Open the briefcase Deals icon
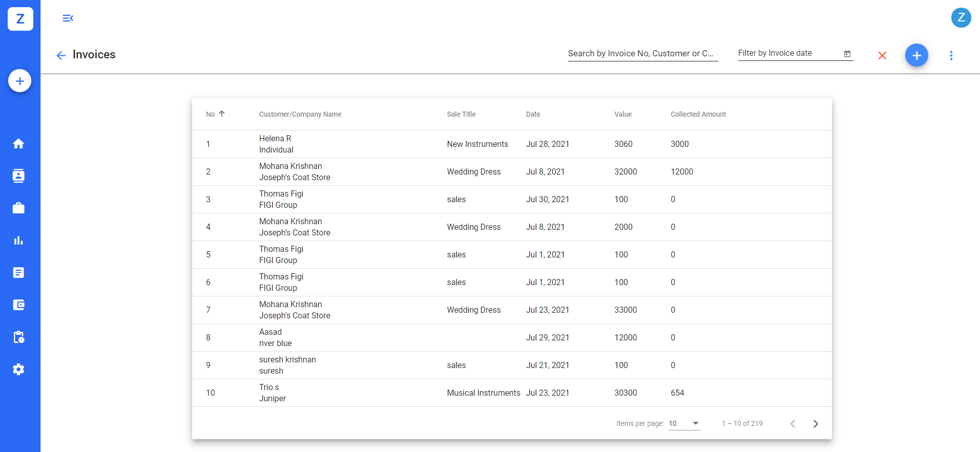 tap(19, 208)
